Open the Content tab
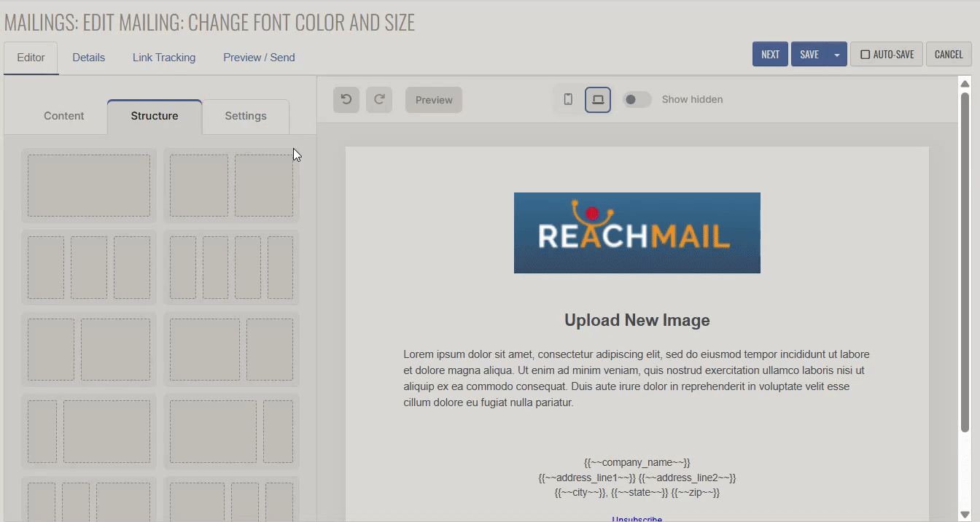This screenshot has height=522, width=980. pyautogui.click(x=64, y=116)
